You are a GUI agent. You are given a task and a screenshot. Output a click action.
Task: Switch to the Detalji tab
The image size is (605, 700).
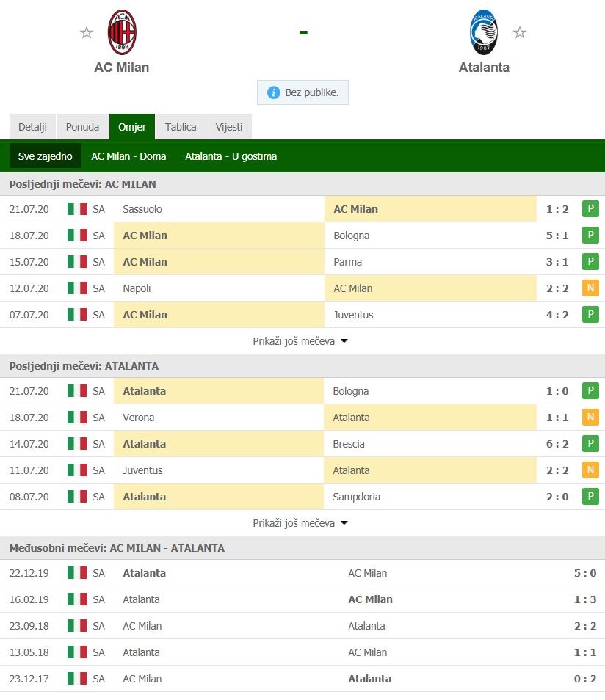pos(32,127)
